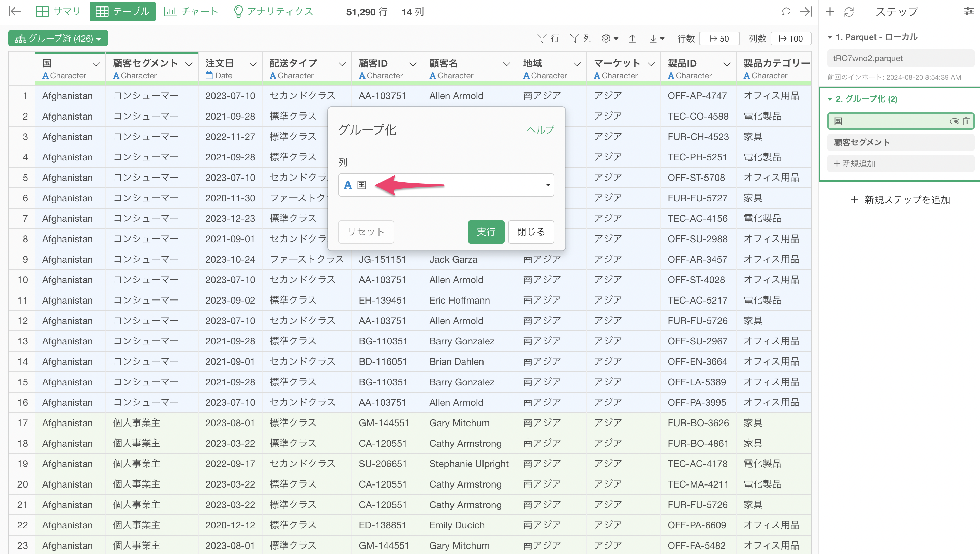The height and width of the screenshot is (554, 980).
Task: Collapse the steps panel with the right arrow
Action: tap(805, 12)
